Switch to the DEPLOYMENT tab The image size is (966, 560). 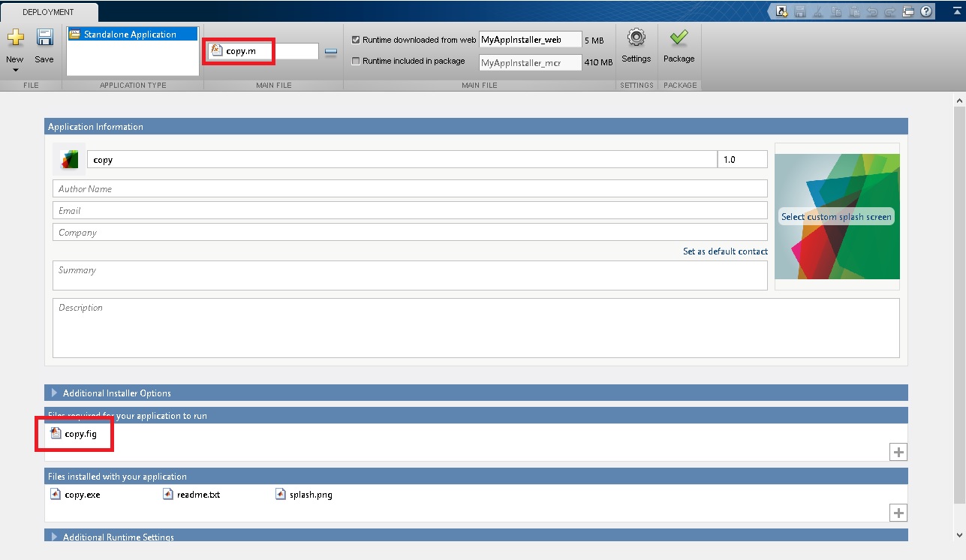tap(49, 12)
